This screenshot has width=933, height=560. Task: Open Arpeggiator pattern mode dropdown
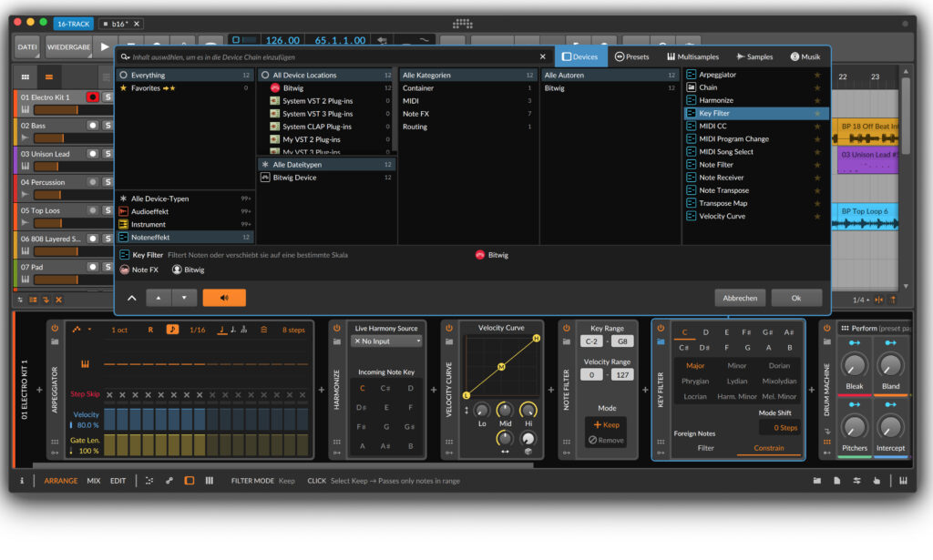(81, 330)
